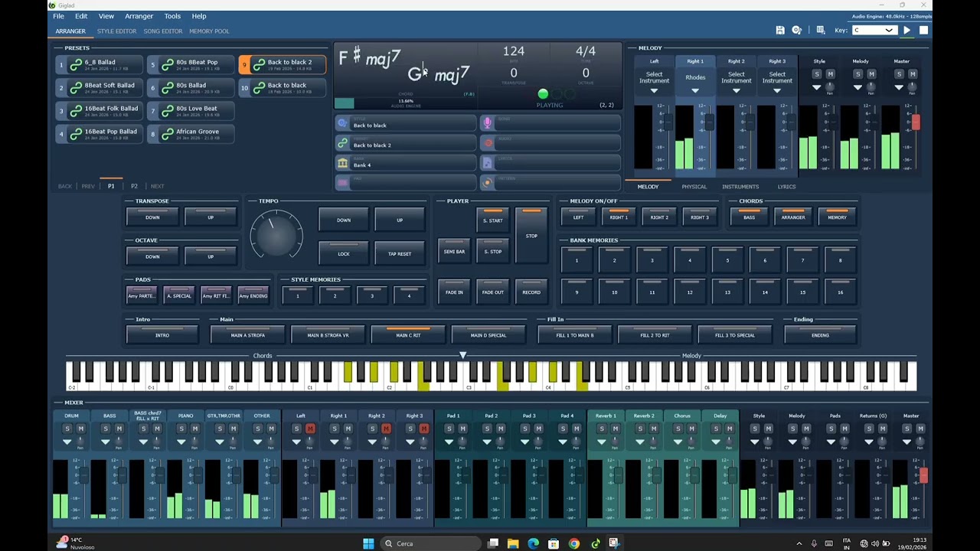The image size is (980, 551).
Task: Select preset 7 80s Love Beat
Action: point(191,111)
